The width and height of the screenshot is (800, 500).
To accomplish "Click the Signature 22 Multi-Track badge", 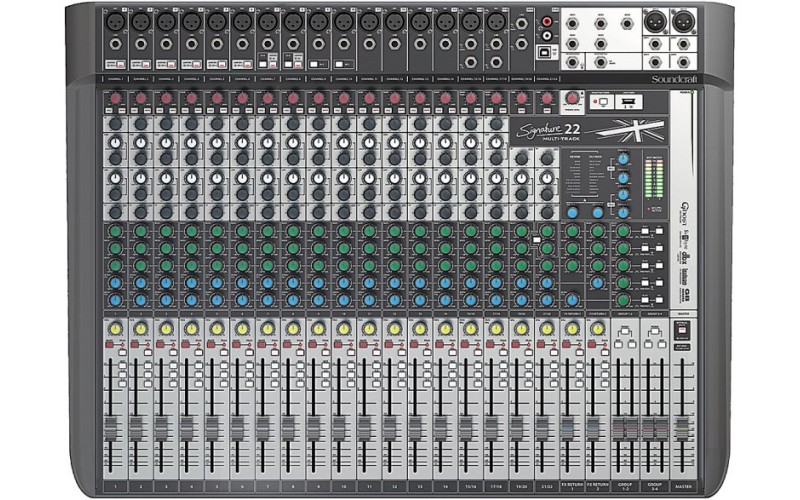I will 548,132.
